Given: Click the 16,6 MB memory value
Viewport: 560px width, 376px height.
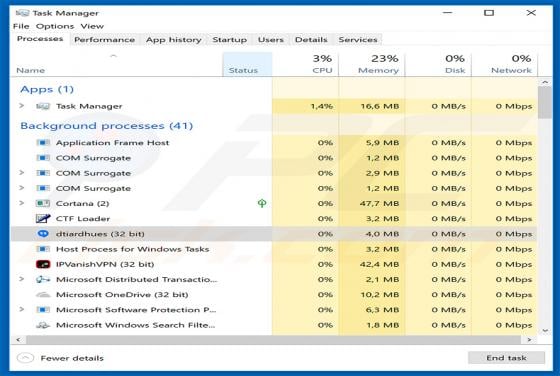Looking at the screenshot, I should click(379, 106).
